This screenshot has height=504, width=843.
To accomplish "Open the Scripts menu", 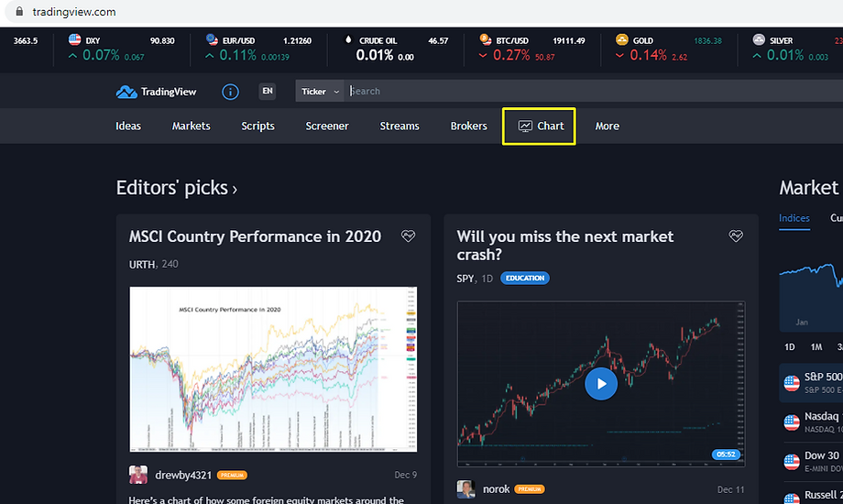I will [x=257, y=126].
